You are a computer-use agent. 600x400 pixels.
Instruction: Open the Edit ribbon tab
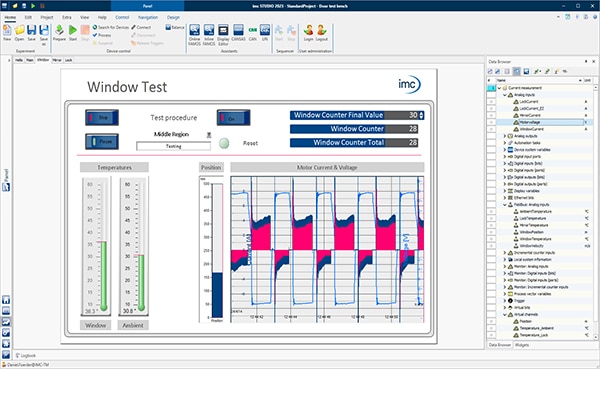click(28, 17)
